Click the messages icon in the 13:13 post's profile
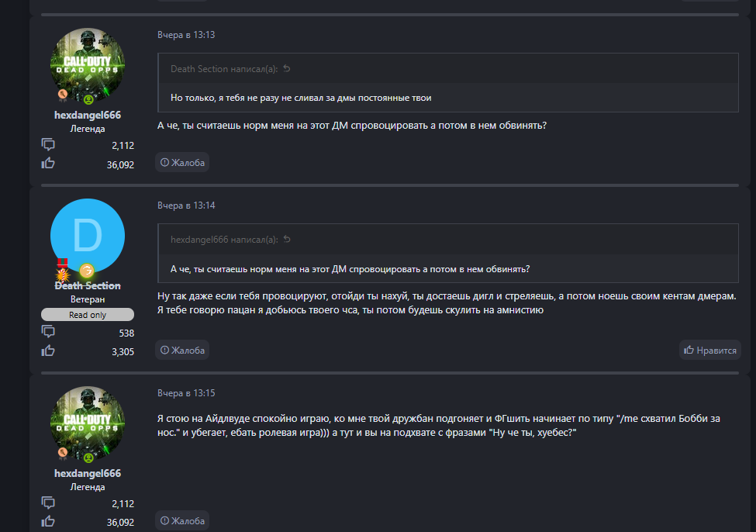This screenshot has height=532, width=756. (48, 144)
